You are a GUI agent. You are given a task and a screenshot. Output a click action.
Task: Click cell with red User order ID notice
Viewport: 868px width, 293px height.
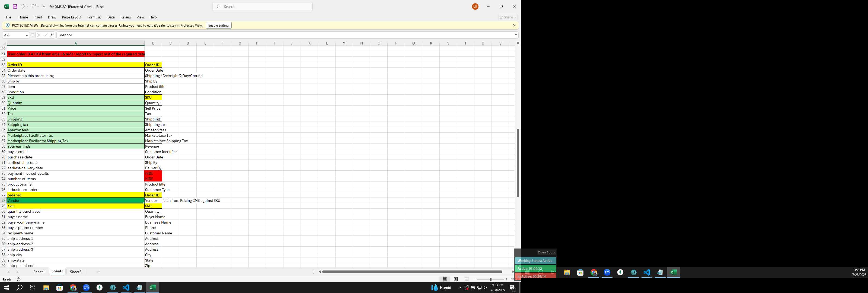pos(76,54)
